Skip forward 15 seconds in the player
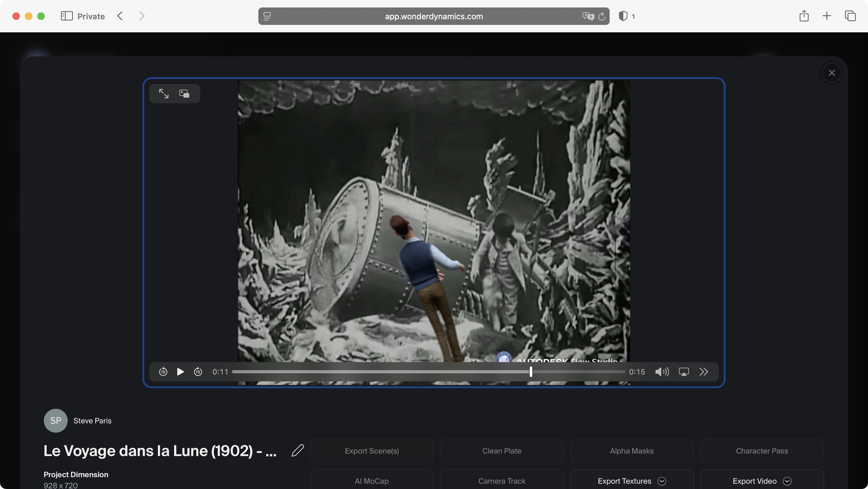Image resolution: width=868 pixels, height=489 pixels. (198, 372)
